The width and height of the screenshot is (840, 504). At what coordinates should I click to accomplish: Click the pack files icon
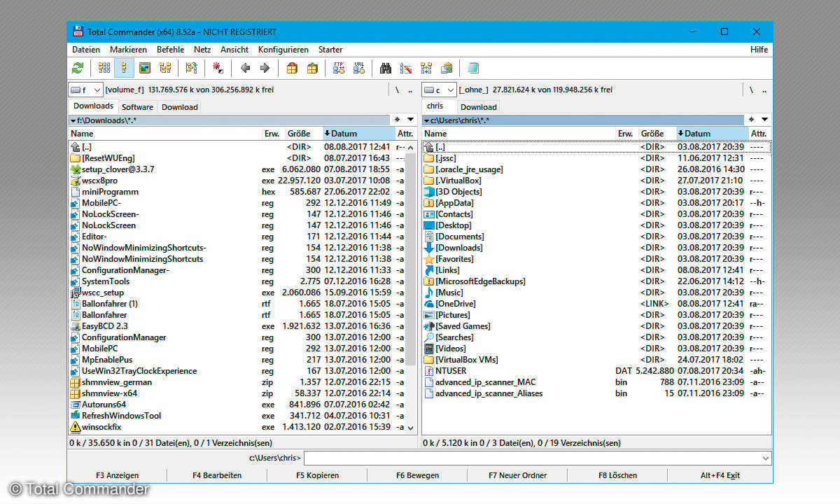[x=292, y=68]
